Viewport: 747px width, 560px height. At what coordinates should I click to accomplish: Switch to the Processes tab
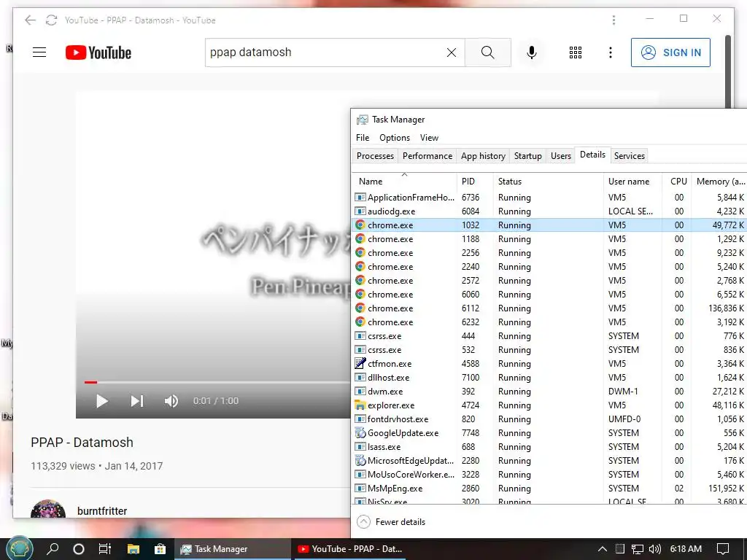coord(375,156)
